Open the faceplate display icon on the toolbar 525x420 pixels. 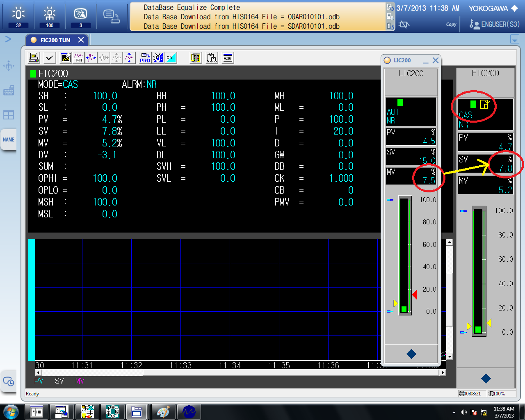tap(195, 57)
